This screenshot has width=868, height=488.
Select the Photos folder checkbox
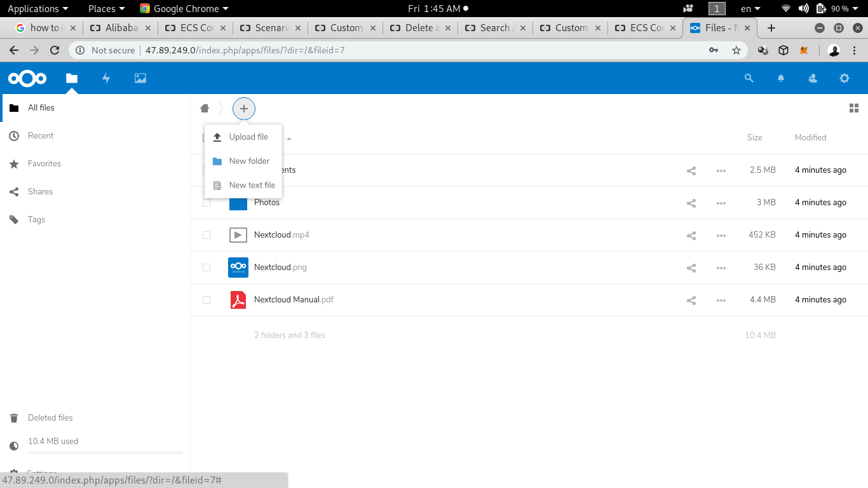point(207,203)
